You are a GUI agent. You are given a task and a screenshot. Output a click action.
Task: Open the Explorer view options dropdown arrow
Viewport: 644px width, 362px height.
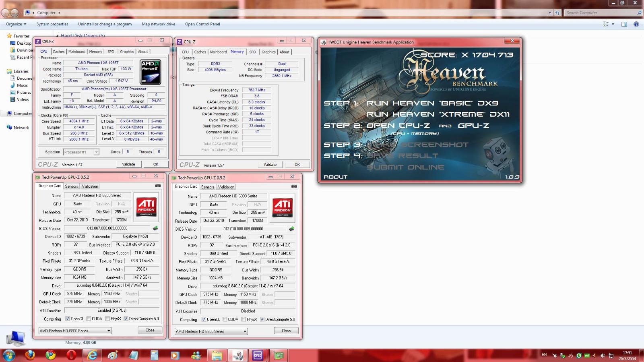click(613, 24)
